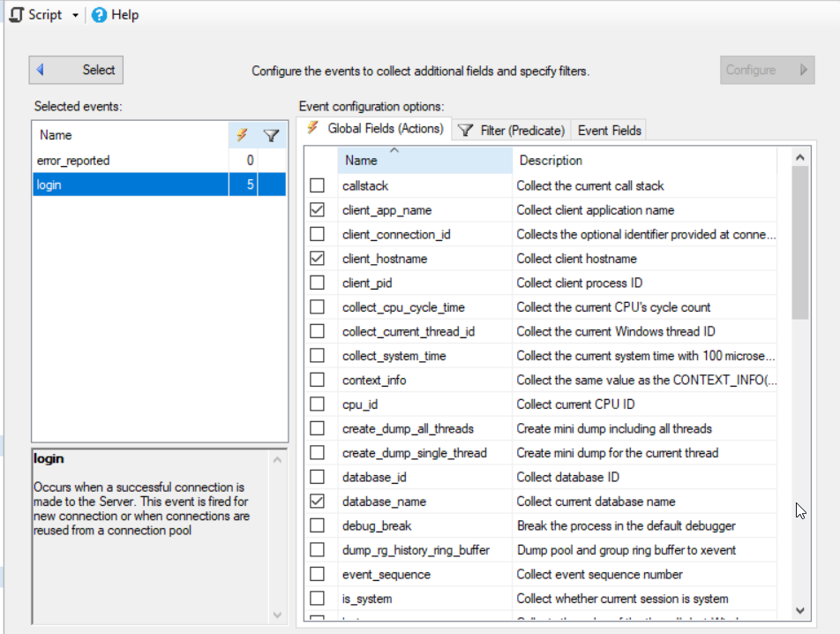
Task: Uncheck the client_app_name checkbox
Action: click(x=317, y=210)
